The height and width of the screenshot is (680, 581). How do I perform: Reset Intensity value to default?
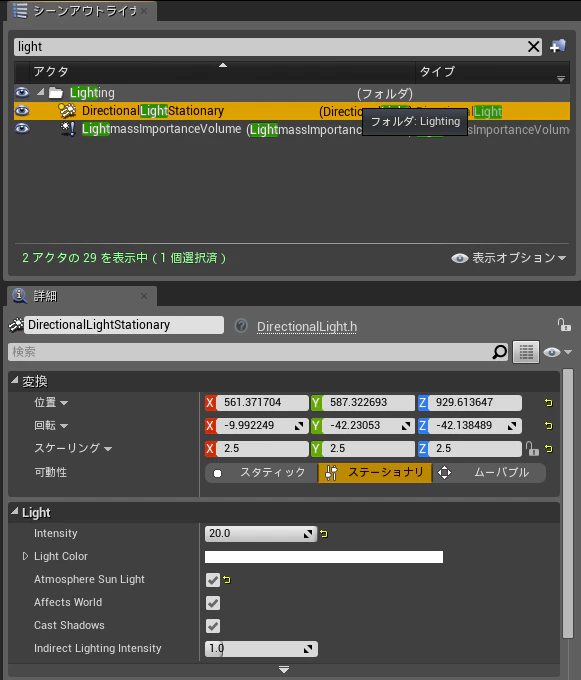[324, 534]
